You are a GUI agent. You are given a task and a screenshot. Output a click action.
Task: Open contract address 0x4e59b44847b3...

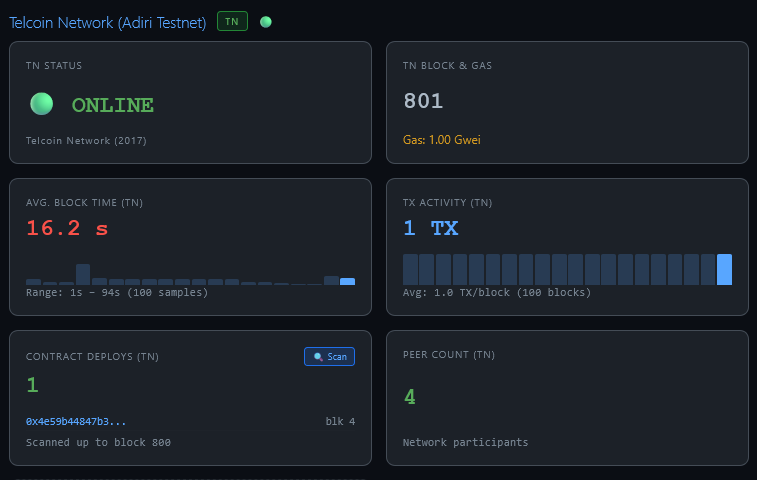[76, 422]
